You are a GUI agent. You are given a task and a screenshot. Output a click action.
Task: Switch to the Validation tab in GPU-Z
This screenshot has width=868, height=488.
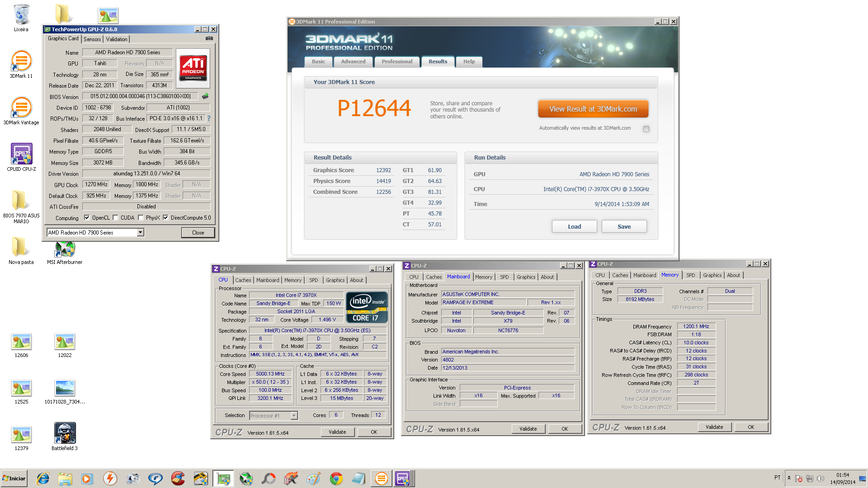[117, 39]
